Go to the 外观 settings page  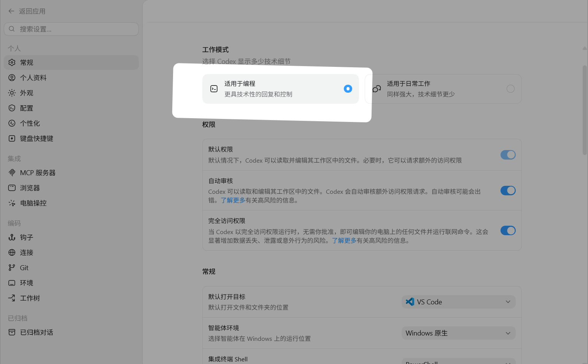click(71, 93)
